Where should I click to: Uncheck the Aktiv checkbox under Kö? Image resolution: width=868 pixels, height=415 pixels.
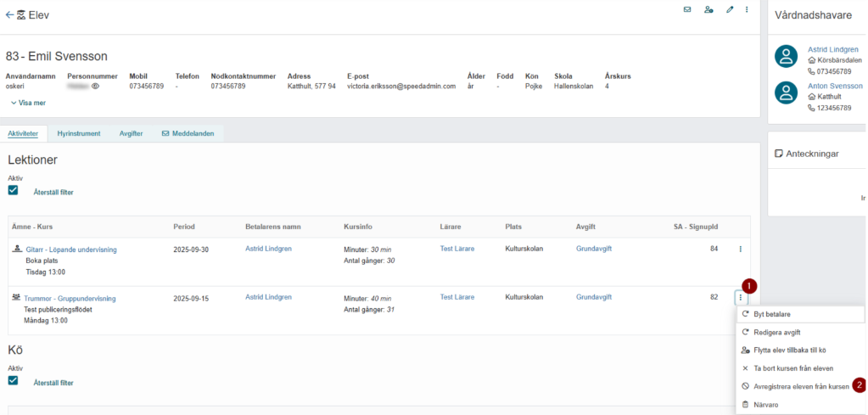click(13, 381)
